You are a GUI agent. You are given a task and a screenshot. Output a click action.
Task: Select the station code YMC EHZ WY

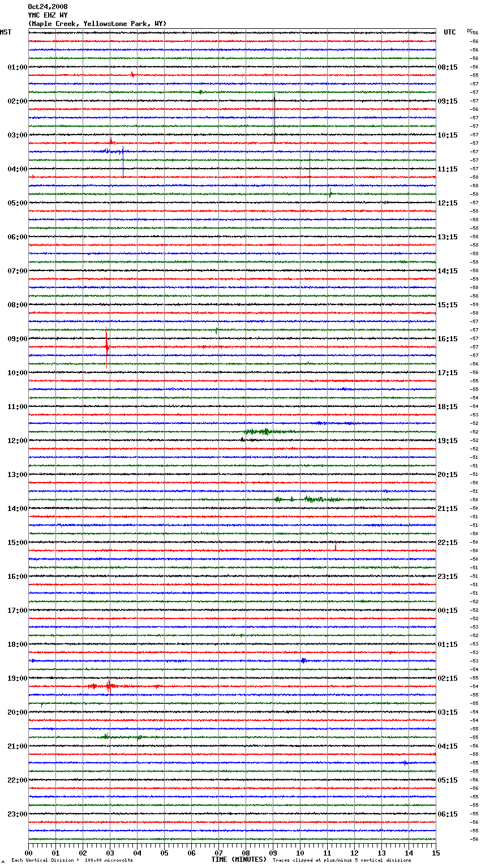tap(48, 15)
